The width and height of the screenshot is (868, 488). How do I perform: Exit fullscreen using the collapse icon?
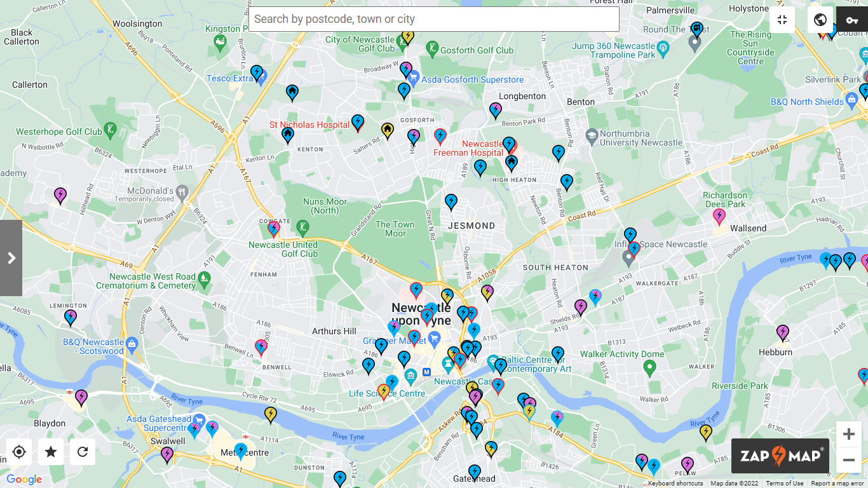click(782, 20)
